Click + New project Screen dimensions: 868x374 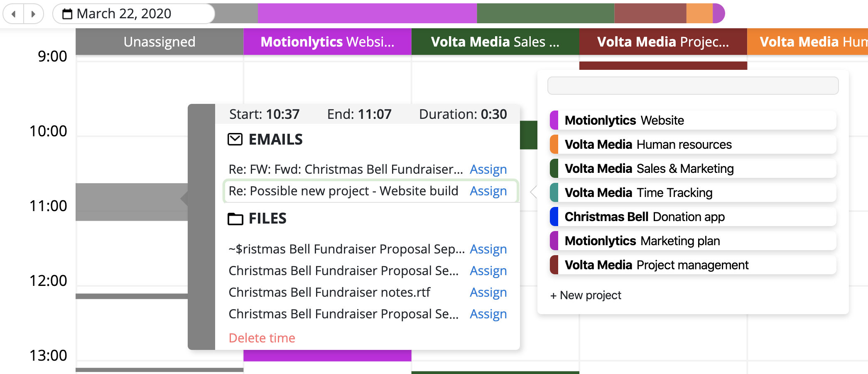(x=586, y=295)
